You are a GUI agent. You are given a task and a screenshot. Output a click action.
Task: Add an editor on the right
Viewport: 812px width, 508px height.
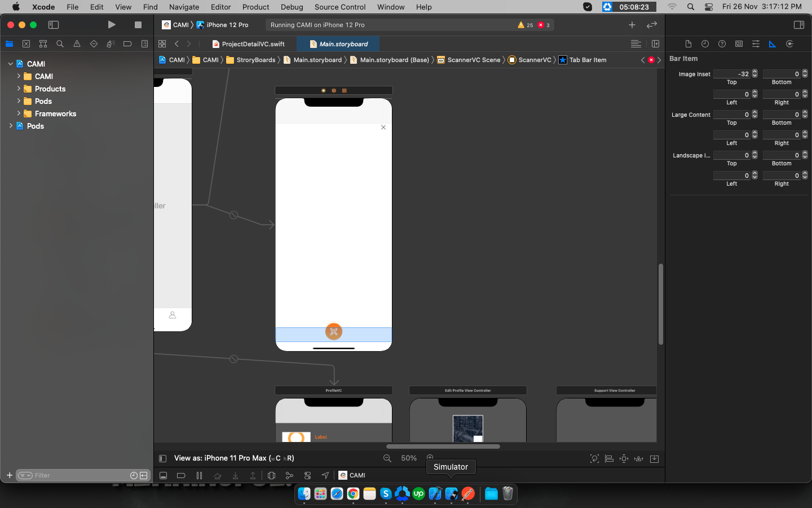click(x=655, y=44)
